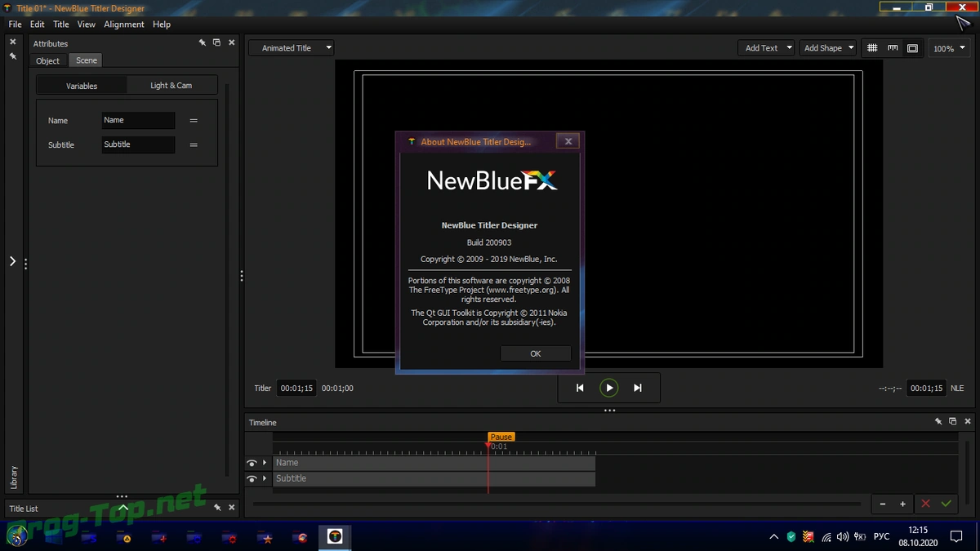Zoom in the timeline with plus
The width and height of the screenshot is (980, 551).
pos(902,504)
